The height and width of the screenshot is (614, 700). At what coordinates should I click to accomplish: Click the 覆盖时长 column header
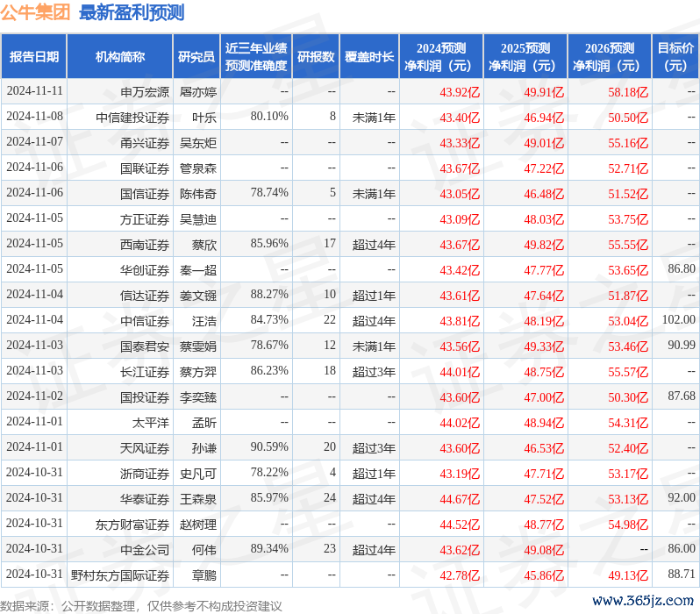click(x=369, y=57)
